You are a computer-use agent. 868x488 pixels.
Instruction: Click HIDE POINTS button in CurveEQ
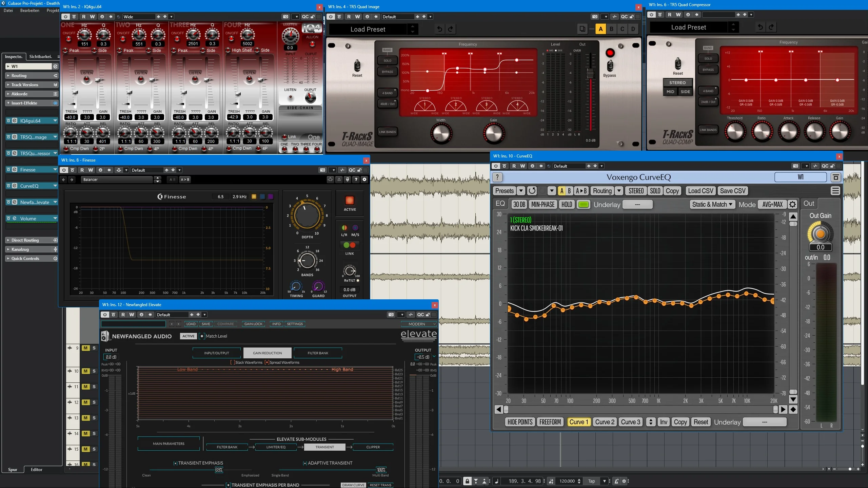click(520, 422)
